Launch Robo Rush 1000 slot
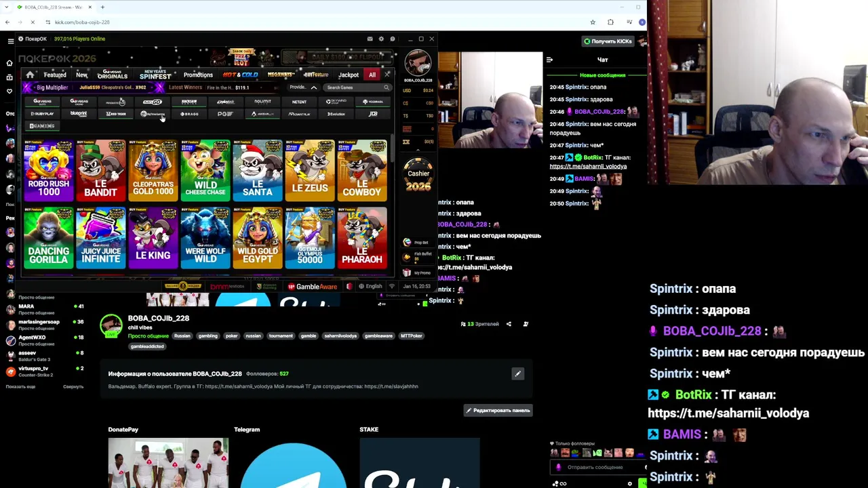 (x=49, y=170)
